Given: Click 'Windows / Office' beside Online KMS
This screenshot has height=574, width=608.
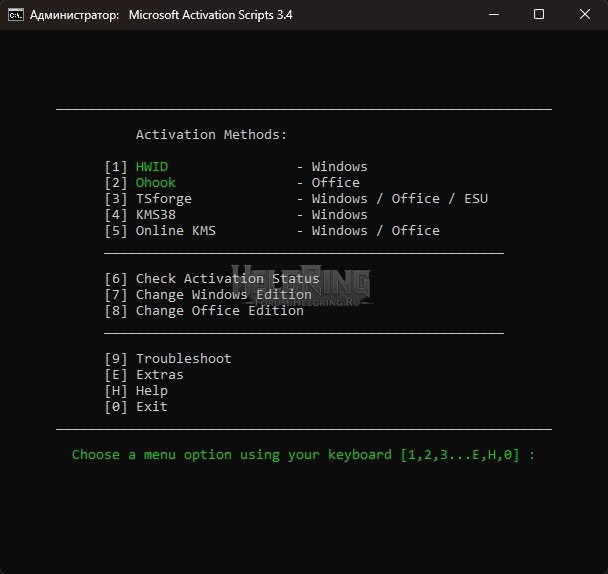Looking at the screenshot, I should 376,231.
